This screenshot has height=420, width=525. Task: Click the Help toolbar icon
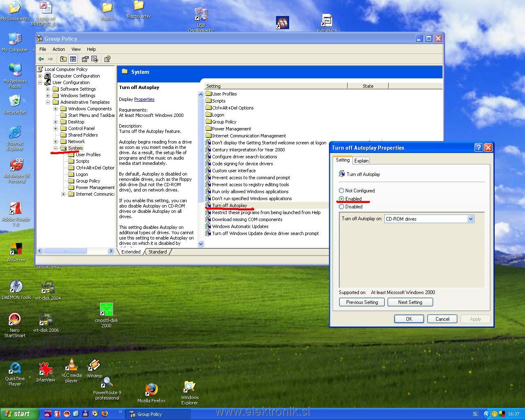click(x=107, y=59)
